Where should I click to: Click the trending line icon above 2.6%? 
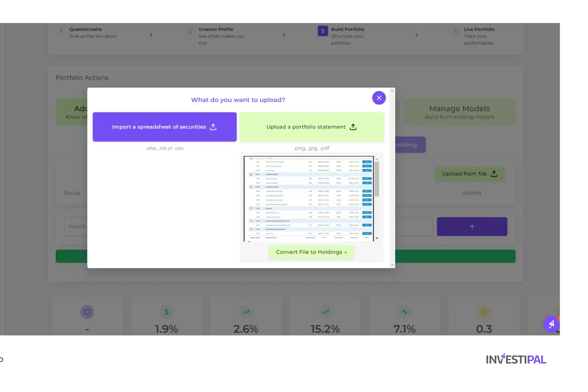point(246,312)
